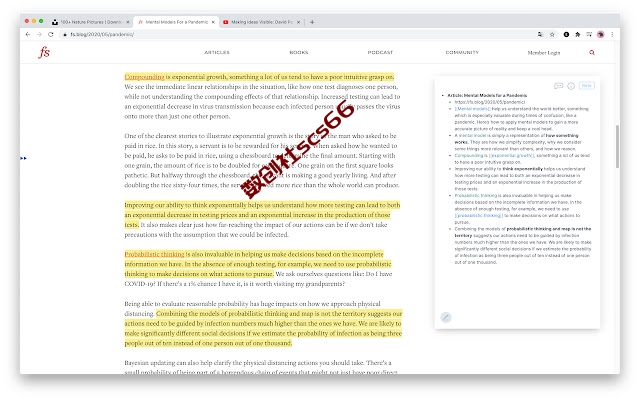Click the blue double-arrow handle on left edge

[23, 158]
